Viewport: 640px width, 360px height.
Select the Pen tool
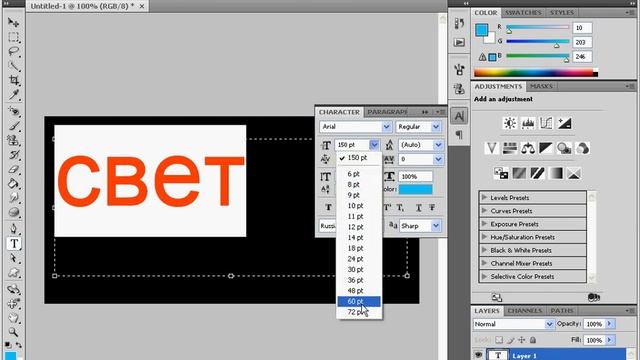[x=13, y=229]
